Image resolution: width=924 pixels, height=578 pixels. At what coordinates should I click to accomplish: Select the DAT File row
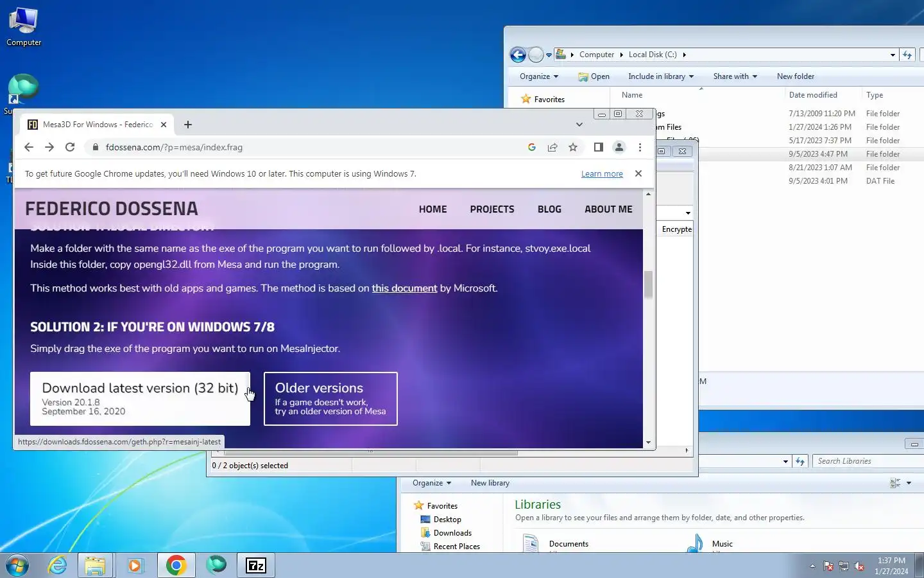tap(811, 181)
